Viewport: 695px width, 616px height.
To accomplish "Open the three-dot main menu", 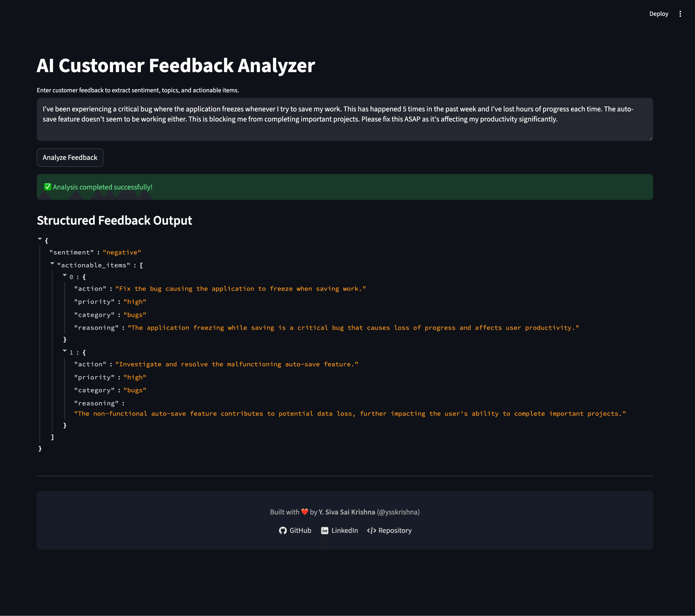I will point(680,14).
